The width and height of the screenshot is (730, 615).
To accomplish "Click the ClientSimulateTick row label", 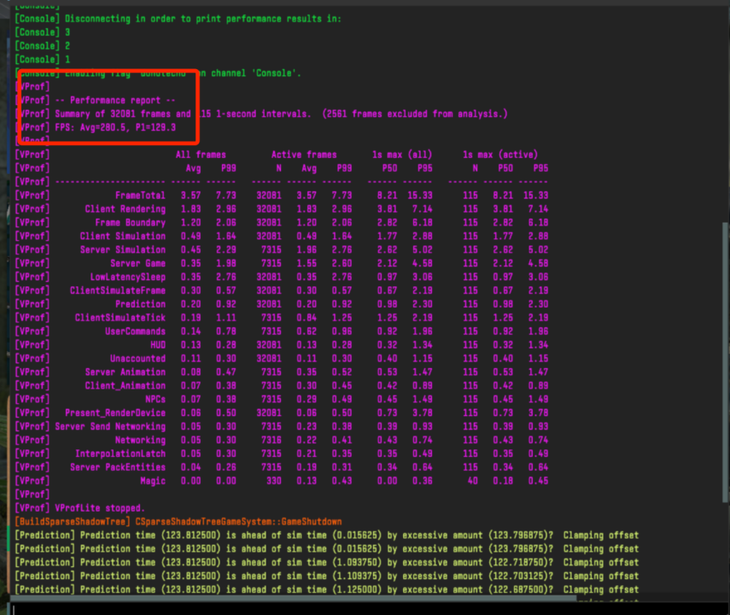I will click(120, 316).
